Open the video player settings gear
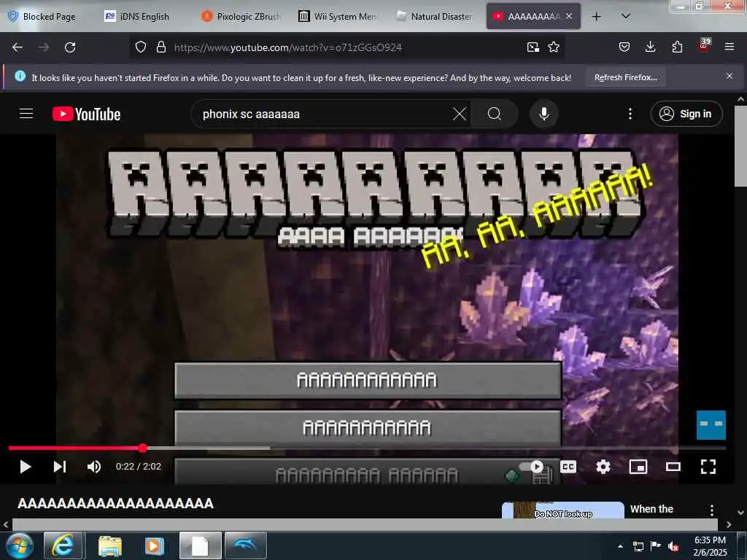 (603, 467)
